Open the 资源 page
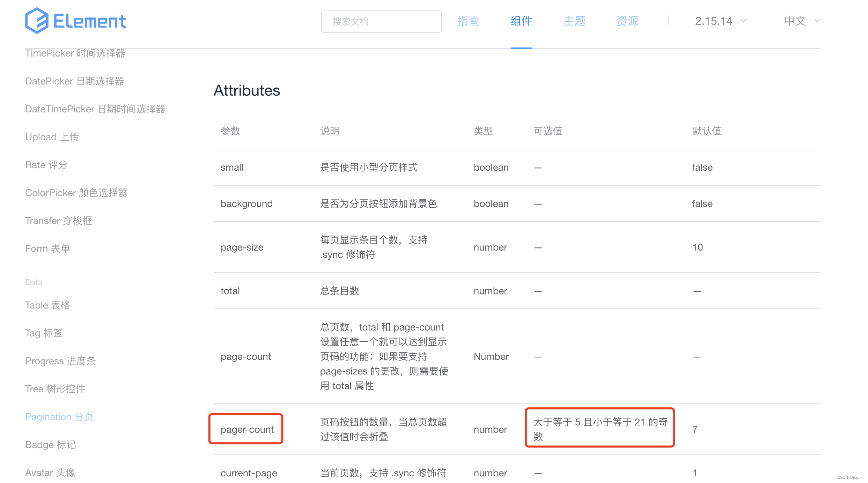The height and width of the screenshot is (483, 868). [x=627, y=21]
